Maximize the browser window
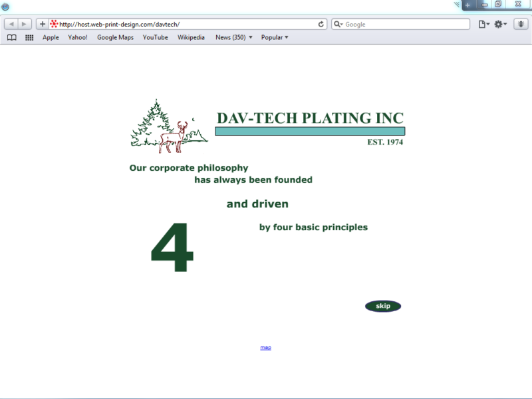Viewport: 532px width, 399px height. [498, 4]
